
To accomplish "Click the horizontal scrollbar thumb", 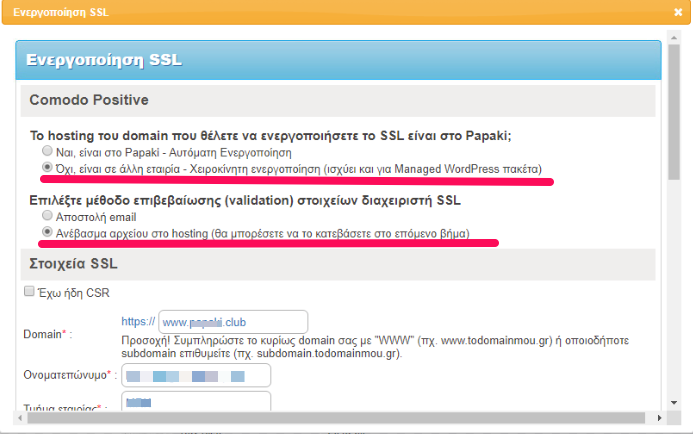I will click(336, 418).
